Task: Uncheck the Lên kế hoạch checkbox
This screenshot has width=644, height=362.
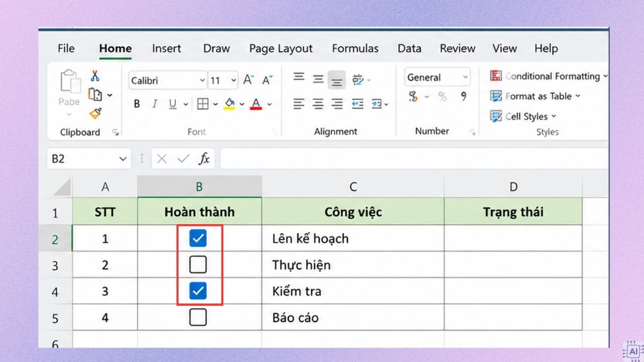Action: 198,239
